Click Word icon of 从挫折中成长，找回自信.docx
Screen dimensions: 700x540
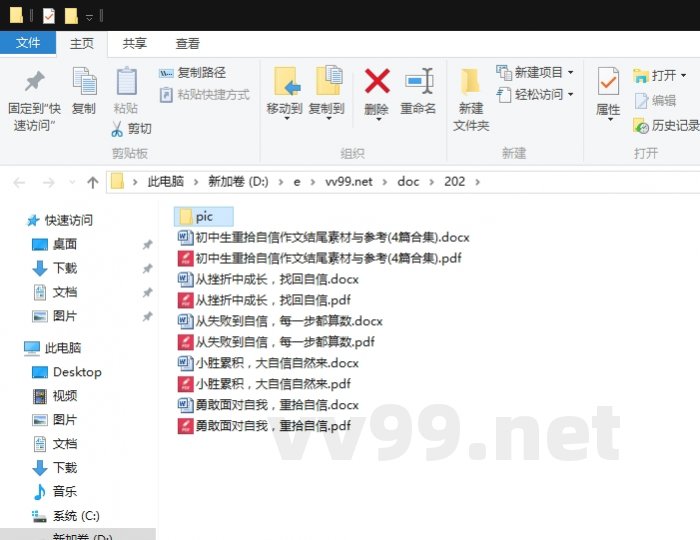pos(185,279)
